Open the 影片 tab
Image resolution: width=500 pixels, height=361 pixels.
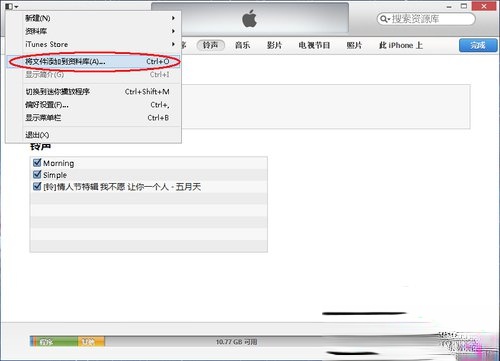[274, 45]
